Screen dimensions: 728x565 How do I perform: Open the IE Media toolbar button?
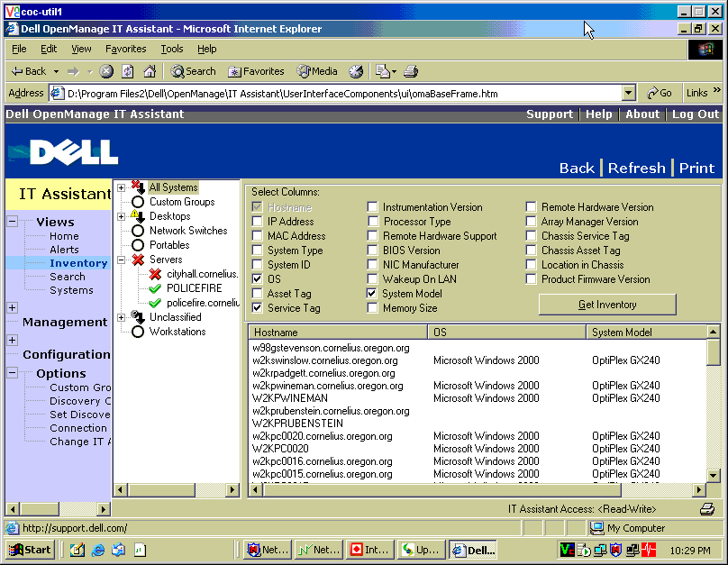(x=317, y=71)
